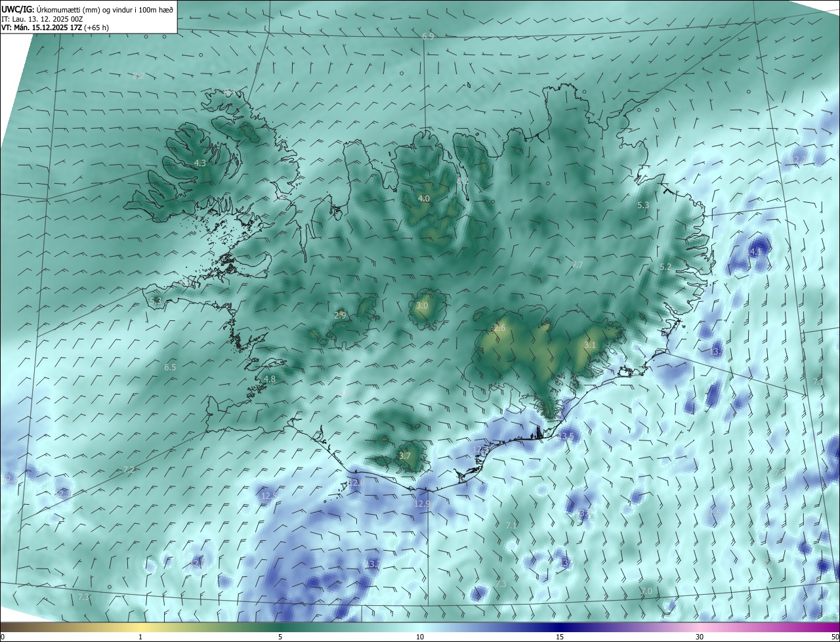Click the 7.3 value in the bottom-left corner
This screenshot has width=840, height=642.
pos(83,597)
